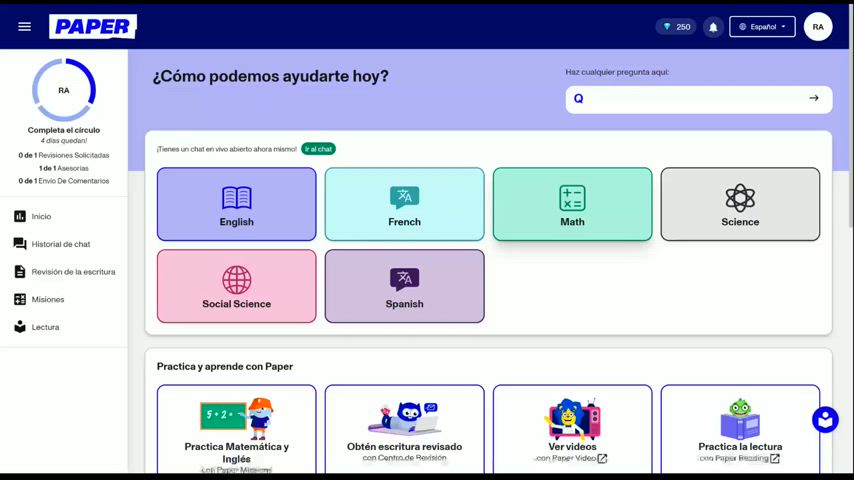Select the French subject card
Image resolution: width=854 pixels, height=480 pixels.
[x=404, y=204]
